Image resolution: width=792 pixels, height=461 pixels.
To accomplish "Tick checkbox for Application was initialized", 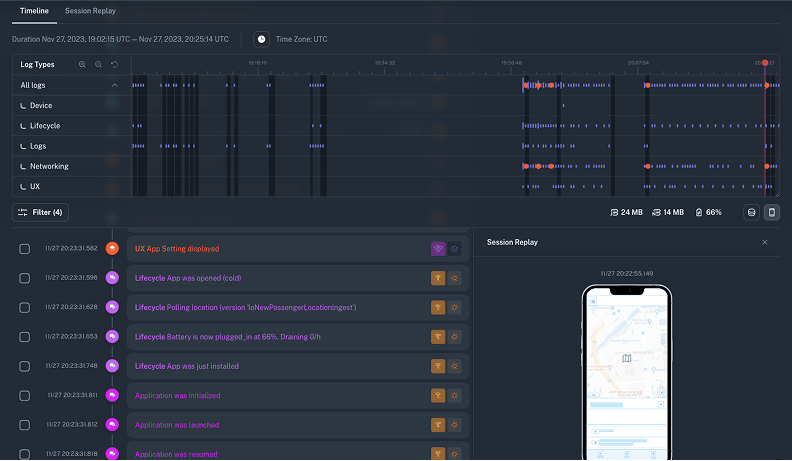I will coord(24,396).
